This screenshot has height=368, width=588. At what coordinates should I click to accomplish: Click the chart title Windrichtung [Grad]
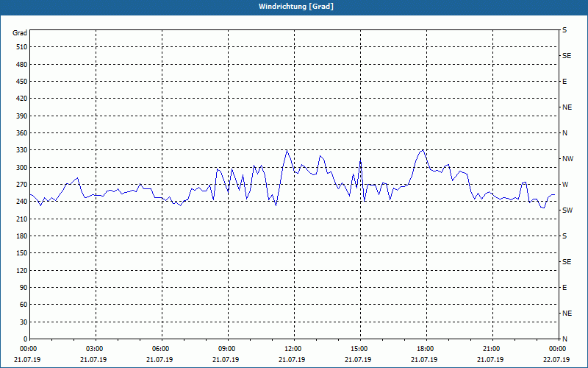click(296, 7)
